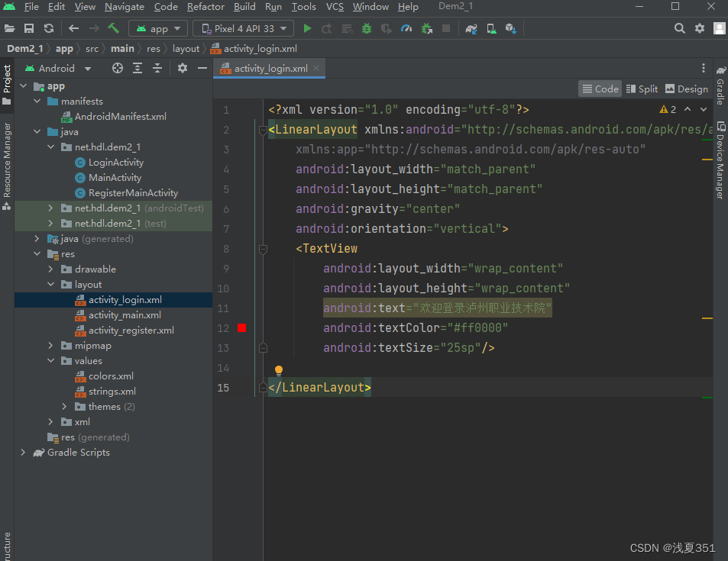Click the Make Project hammer icon

coord(113,28)
